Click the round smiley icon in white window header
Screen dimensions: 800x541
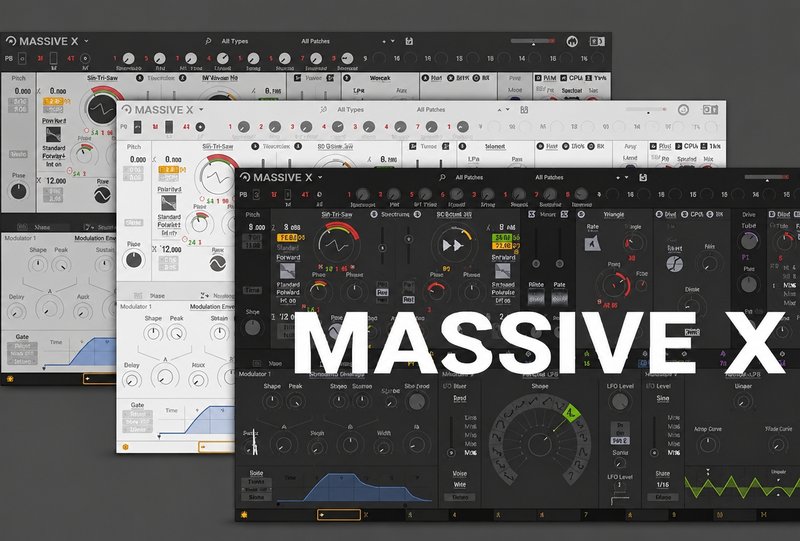point(683,109)
